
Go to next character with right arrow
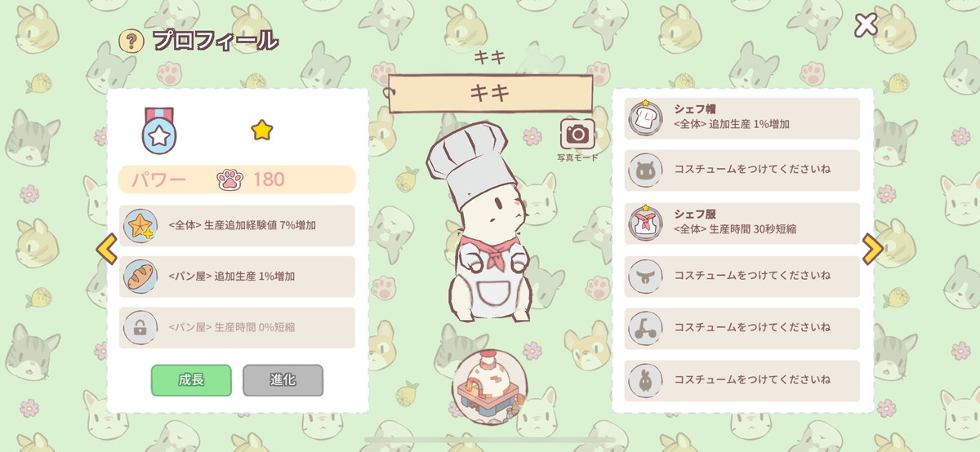pyautogui.click(x=872, y=249)
